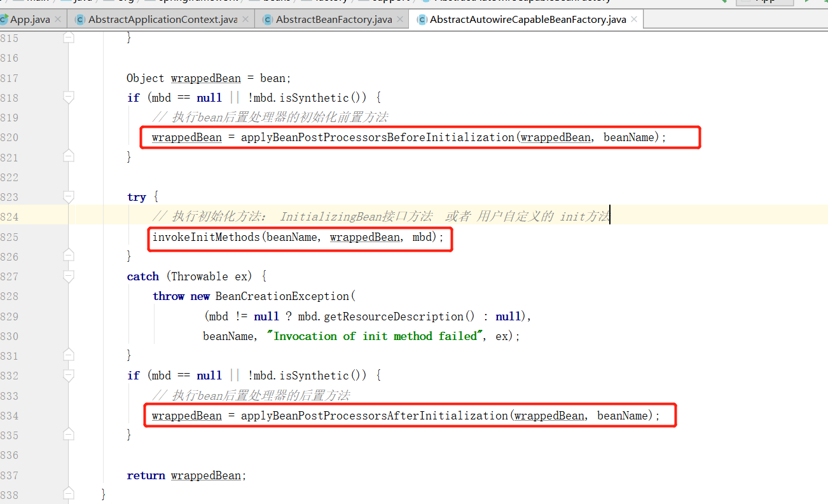Close the AbstractAutowireCapableBeanFactory.java tab
The image size is (828, 504).
coord(634,20)
